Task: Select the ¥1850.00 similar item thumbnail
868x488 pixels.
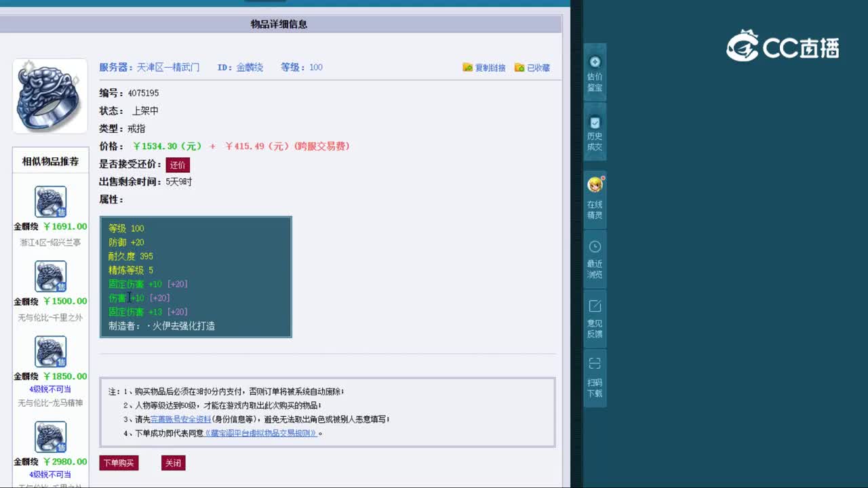Action: tap(50, 352)
